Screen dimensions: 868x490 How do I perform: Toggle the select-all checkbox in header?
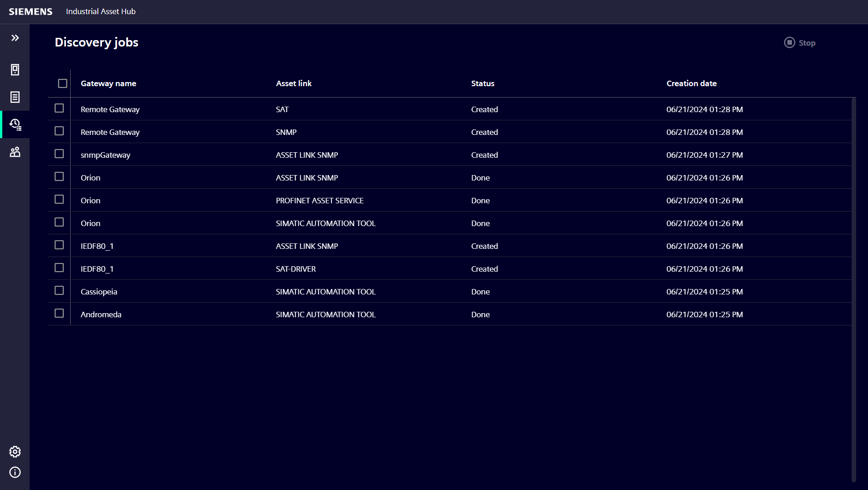pos(62,83)
